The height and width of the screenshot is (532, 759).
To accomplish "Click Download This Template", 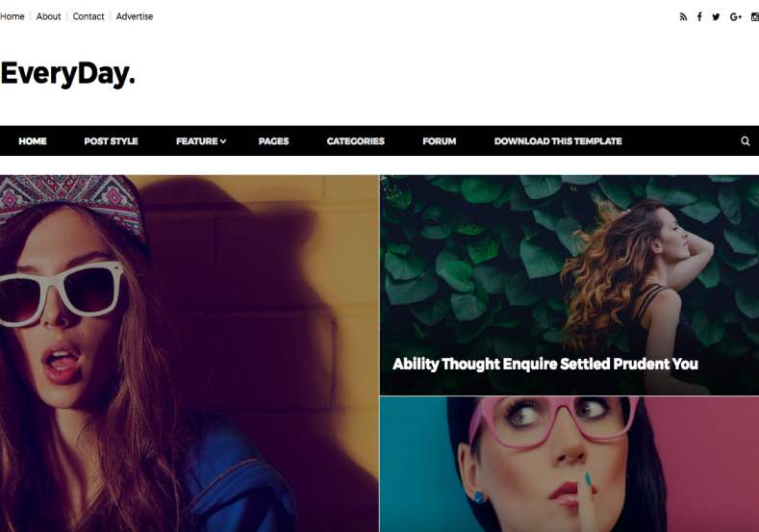I will tap(558, 140).
